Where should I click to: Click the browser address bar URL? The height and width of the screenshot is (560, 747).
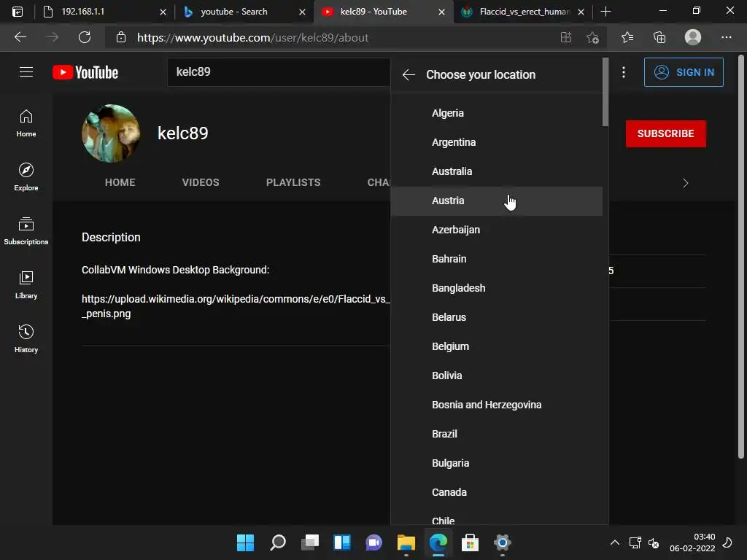(252, 38)
